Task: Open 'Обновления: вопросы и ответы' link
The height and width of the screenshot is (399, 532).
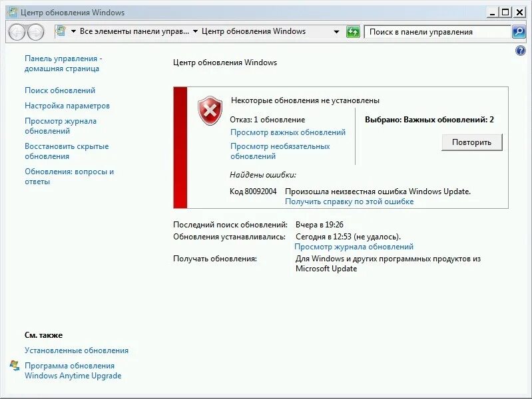Action: (x=69, y=176)
